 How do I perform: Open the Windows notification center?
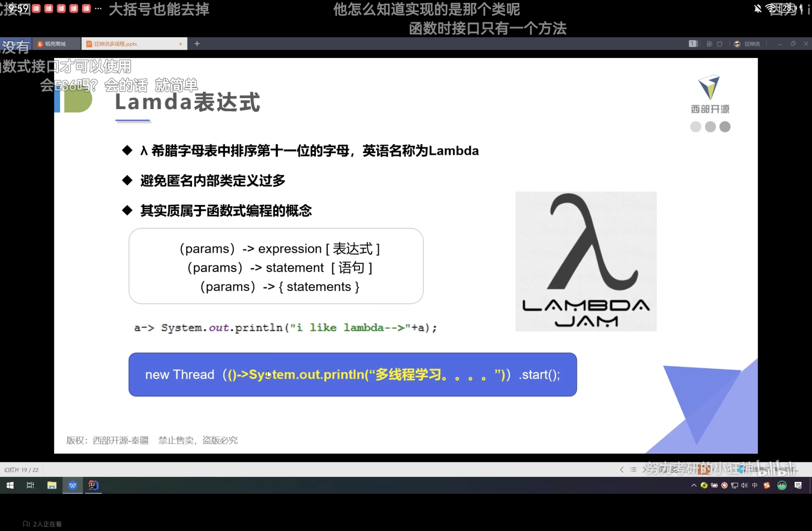tap(798, 485)
